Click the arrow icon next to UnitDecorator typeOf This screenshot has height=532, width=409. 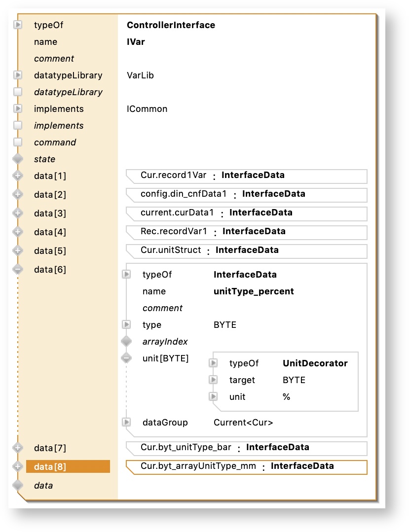coord(213,363)
